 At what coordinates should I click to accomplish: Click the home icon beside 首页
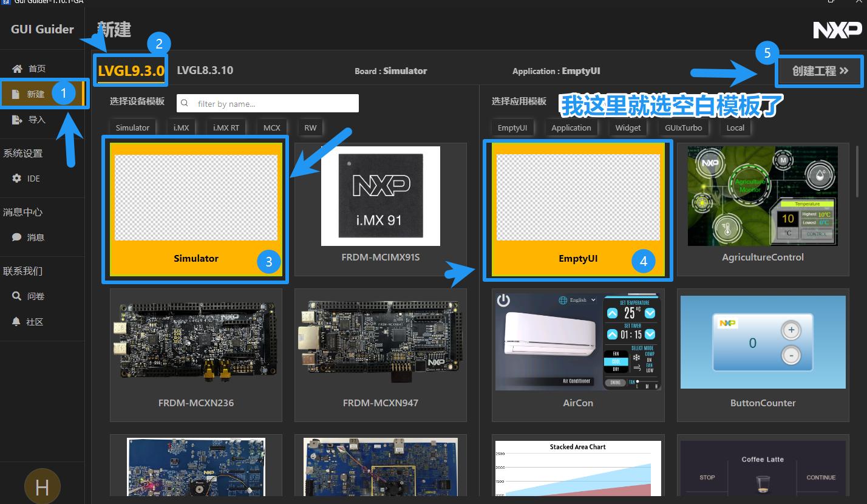click(17, 69)
